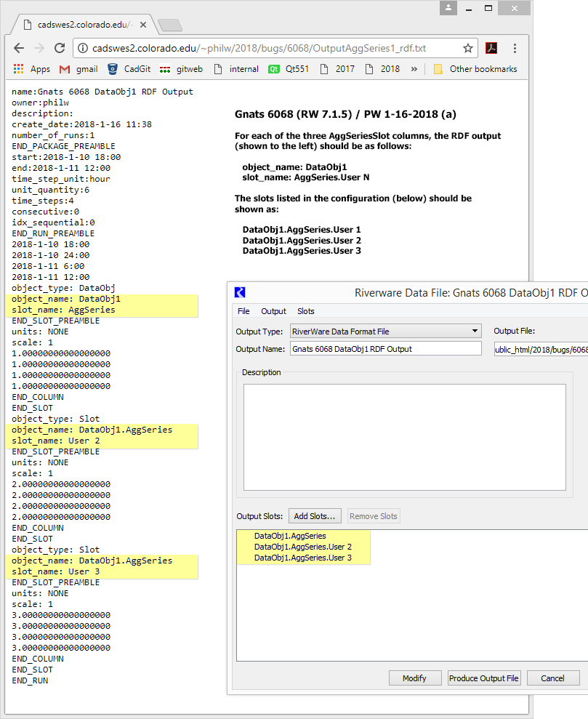Click Produce Output File button
The height and width of the screenshot is (719, 588).
[483, 678]
